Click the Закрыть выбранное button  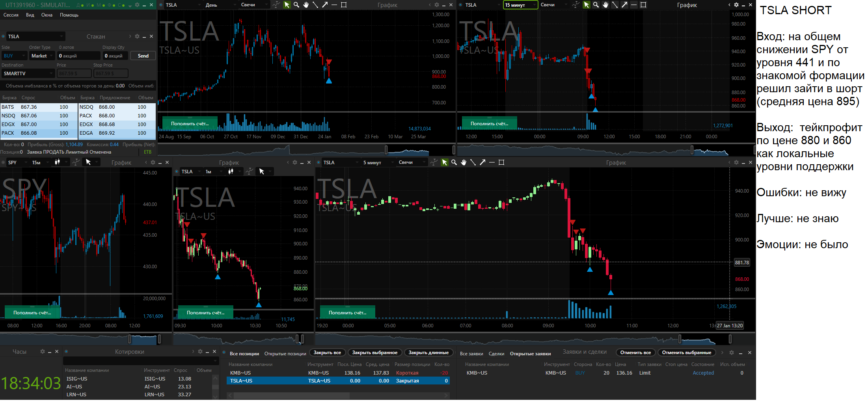tap(374, 353)
